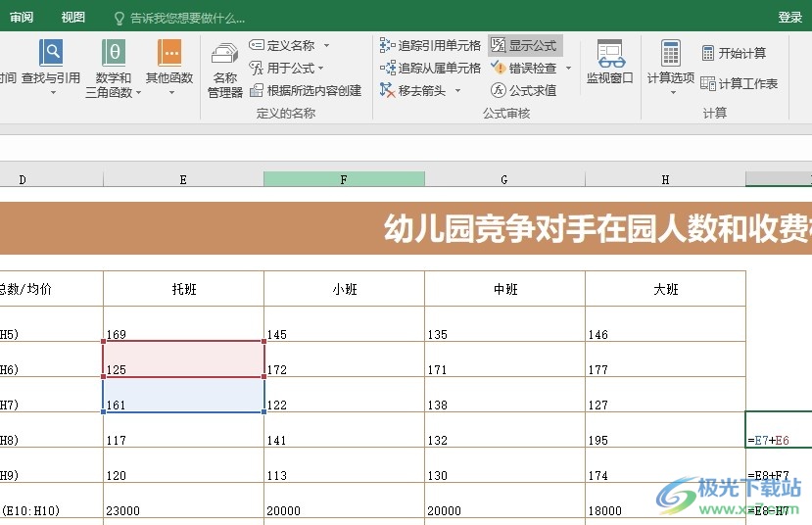Expand the 查找与引用 dropdown arrow
Image resolution: width=812 pixels, height=525 pixels.
pos(52,93)
